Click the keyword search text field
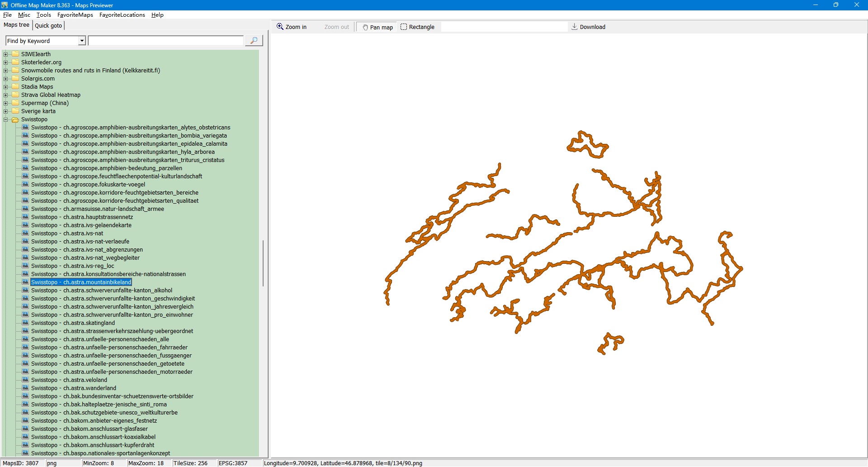The width and height of the screenshot is (868, 467). tap(165, 41)
